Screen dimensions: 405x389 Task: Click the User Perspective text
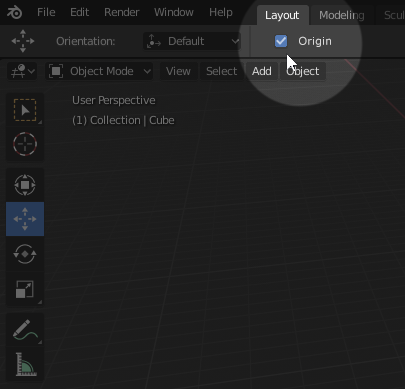click(x=114, y=100)
